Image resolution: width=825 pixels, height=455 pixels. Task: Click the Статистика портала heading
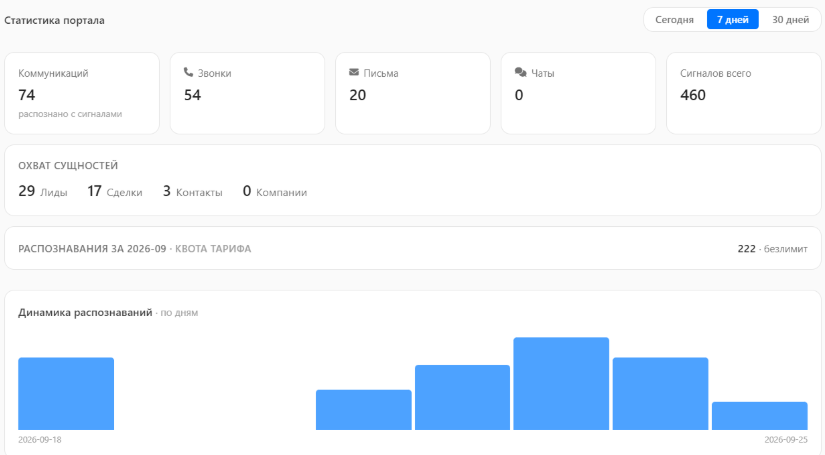(54, 20)
